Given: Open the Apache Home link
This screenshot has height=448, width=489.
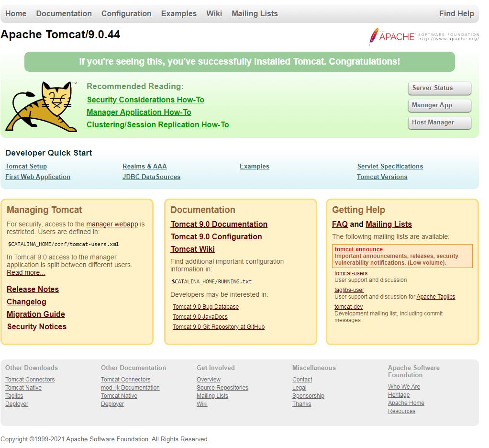Looking at the screenshot, I should (x=406, y=403).
